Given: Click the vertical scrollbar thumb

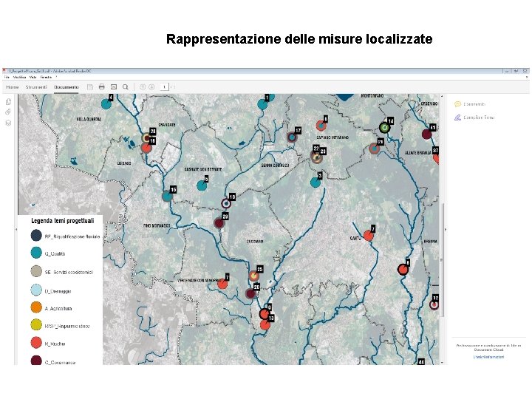Looking at the screenshot, I should (441, 259).
